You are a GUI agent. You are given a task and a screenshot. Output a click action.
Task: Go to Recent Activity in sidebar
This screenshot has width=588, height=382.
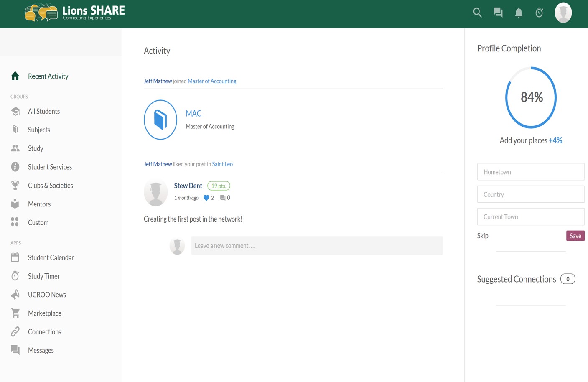pyautogui.click(x=48, y=76)
